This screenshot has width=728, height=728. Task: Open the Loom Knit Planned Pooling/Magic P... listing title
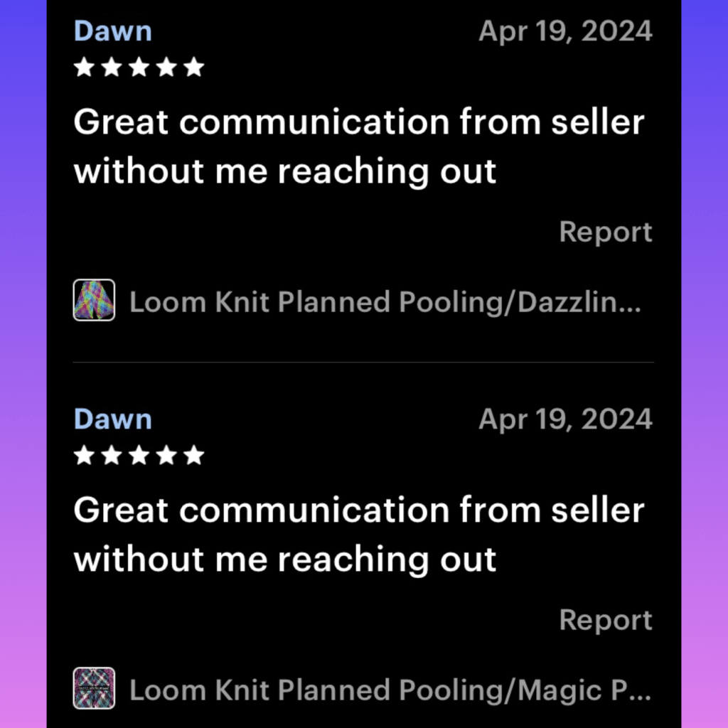(390, 690)
